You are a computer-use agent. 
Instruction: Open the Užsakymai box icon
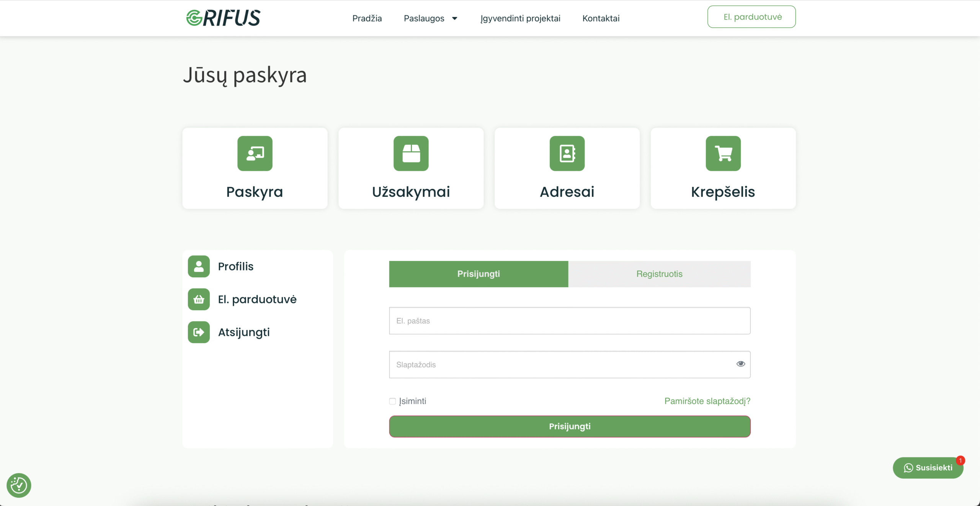411,154
